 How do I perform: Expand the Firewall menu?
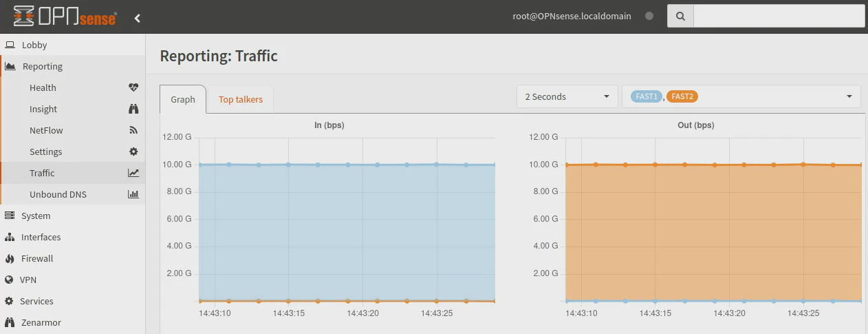click(73, 258)
